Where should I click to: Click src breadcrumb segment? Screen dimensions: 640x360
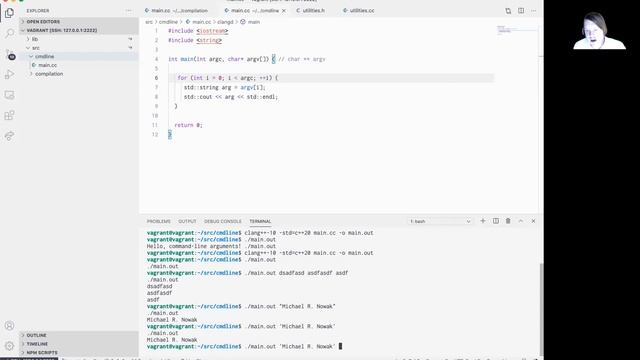(x=149, y=22)
